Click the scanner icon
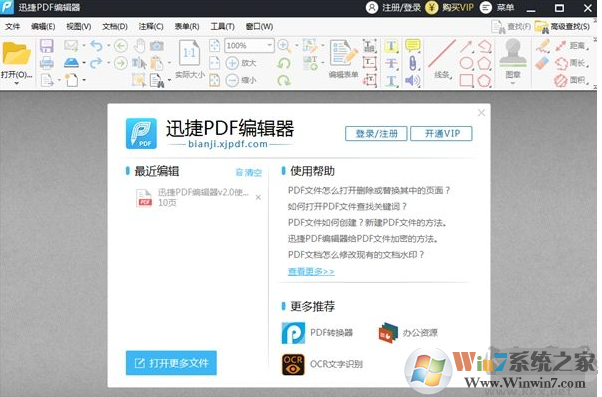This screenshot has width=602, height=397. (71, 62)
